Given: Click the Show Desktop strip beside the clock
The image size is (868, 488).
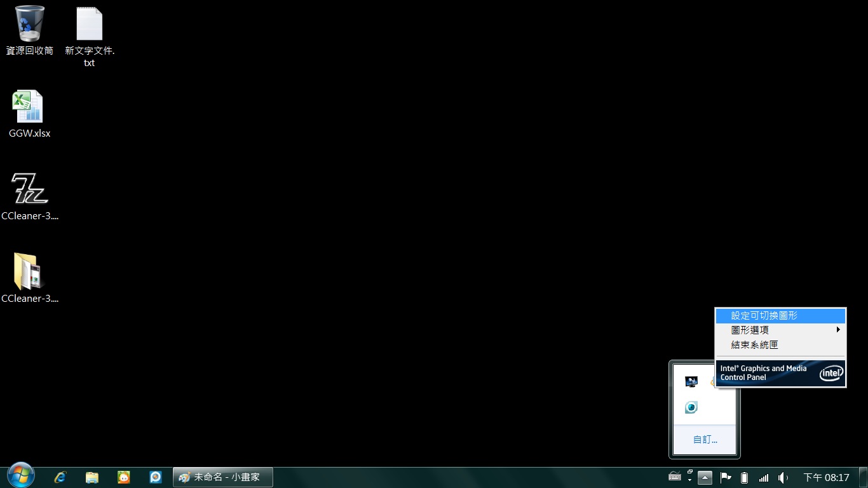Looking at the screenshot, I should click(863, 478).
